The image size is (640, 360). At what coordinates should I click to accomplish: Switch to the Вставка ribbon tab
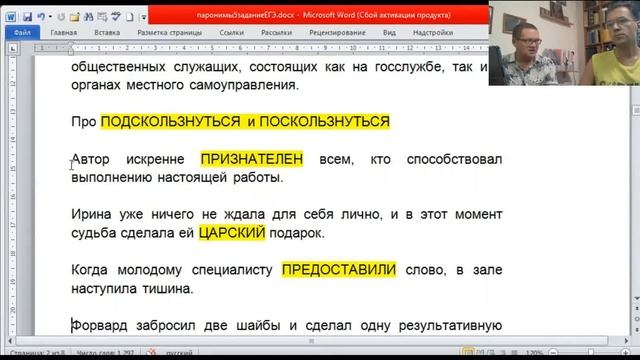tap(107, 33)
